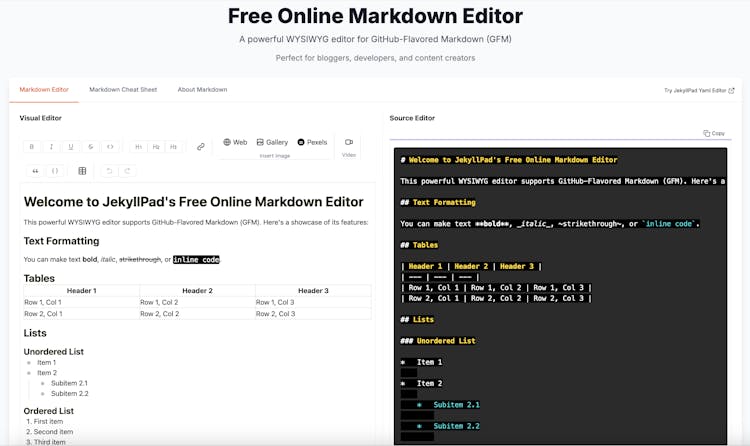Select the 'Header 1' table cell
Viewport: 750px width, 446px height.
[82, 290]
